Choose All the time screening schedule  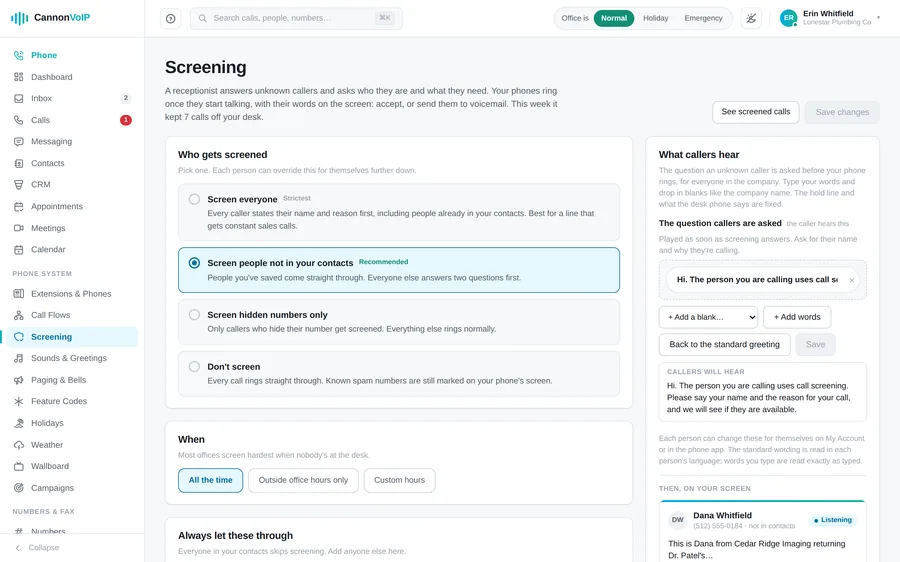coord(211,480)
